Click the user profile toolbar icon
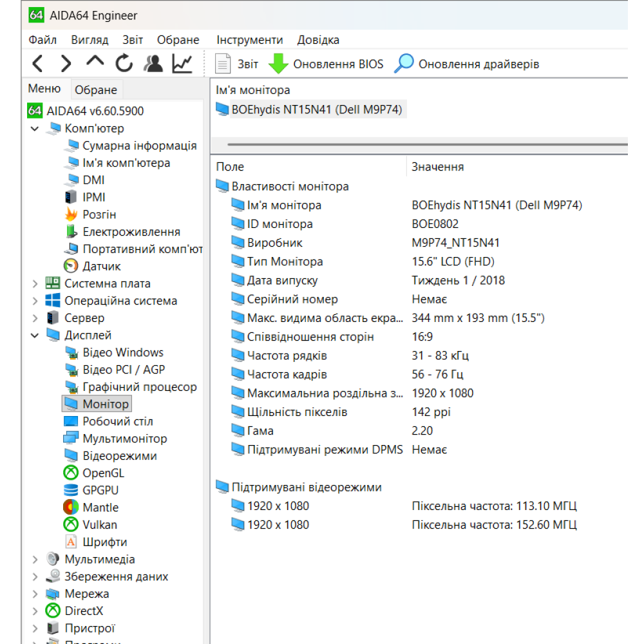 (x=152, y=63)
